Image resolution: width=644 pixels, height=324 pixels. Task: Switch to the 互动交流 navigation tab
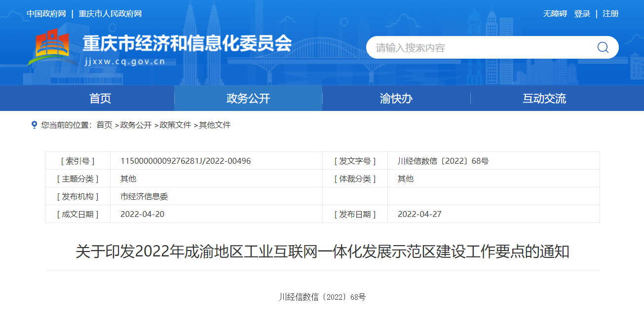point(544,98)
